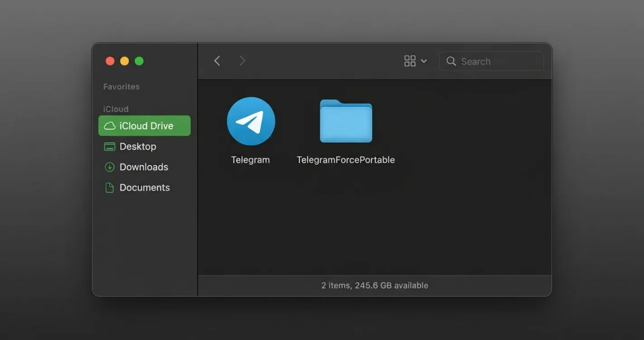
Task: Go forward with the right chevron
Action: [x=242, y=61]
